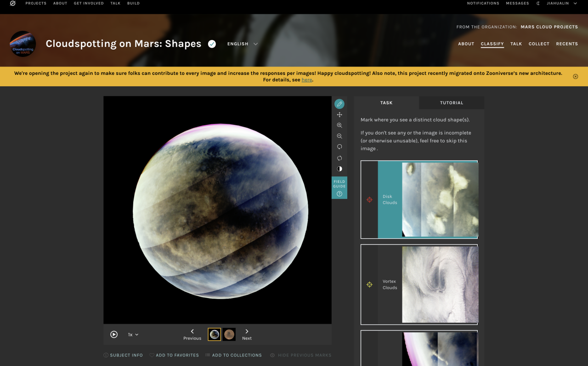Invert the image colors
This screenshot has height=366, width=588.
click(339, 169)
